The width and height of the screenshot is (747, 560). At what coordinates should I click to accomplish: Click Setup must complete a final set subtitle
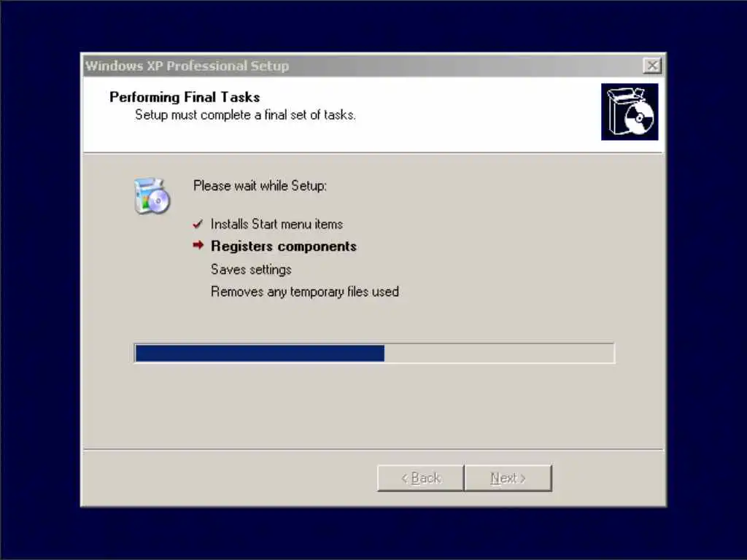tap(245, 114)
